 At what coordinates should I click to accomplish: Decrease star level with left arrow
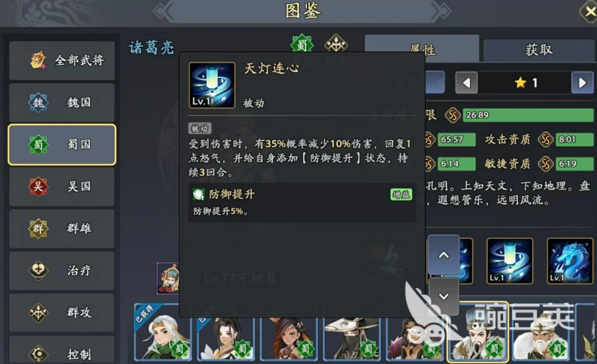point(466,83)
